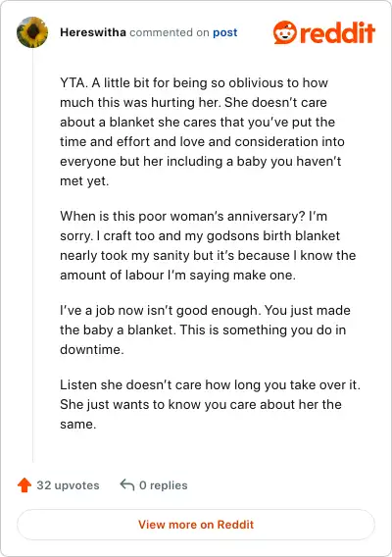Select the paragraph starting "I've a job now"

coord(205,329)
